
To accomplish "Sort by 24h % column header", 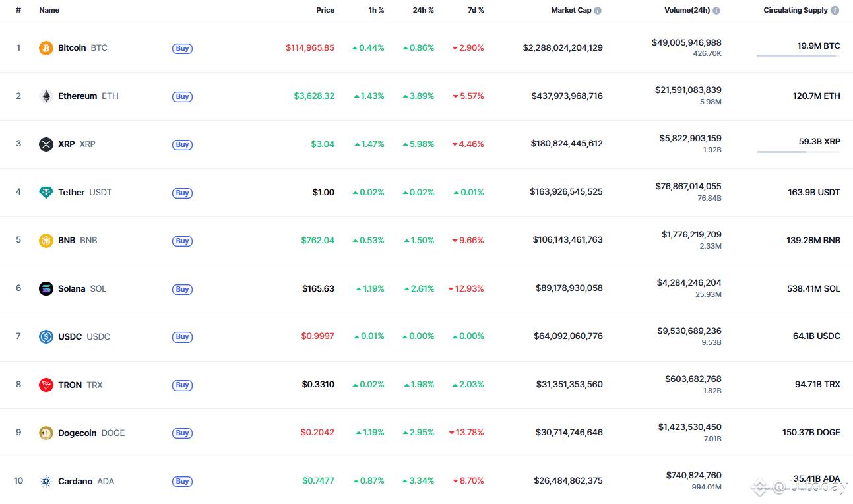I will (x=424, y=11).
